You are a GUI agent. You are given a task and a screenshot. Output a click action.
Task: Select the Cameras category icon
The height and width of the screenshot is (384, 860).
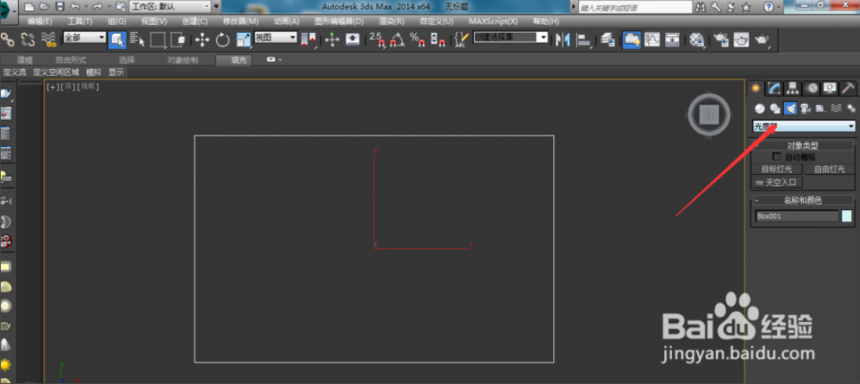tap(805, 108)
